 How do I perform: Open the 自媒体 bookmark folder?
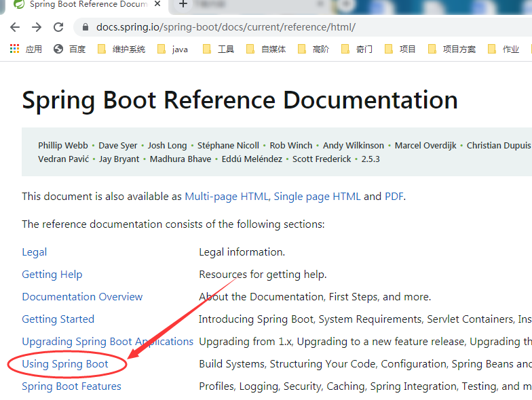click(x=266, y=49)
